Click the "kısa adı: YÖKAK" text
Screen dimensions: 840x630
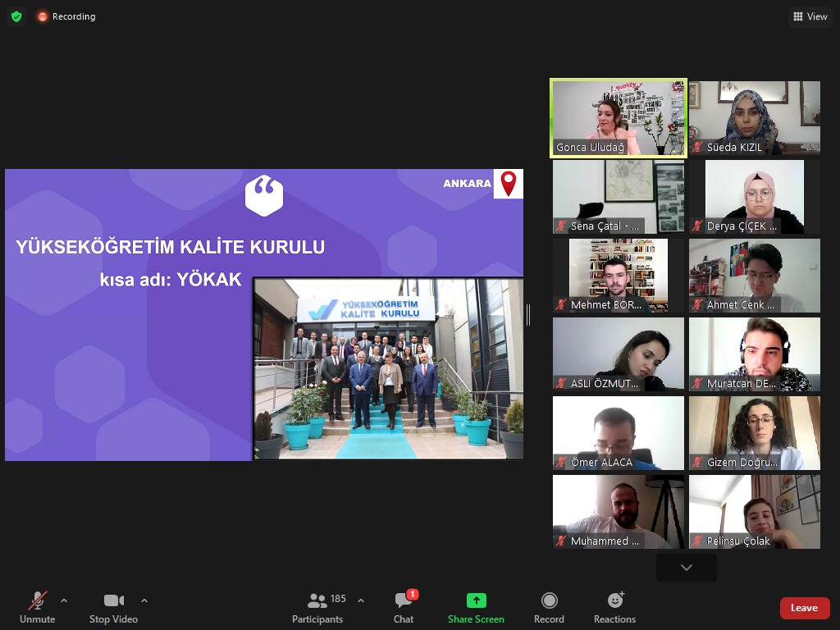[171, 280]
